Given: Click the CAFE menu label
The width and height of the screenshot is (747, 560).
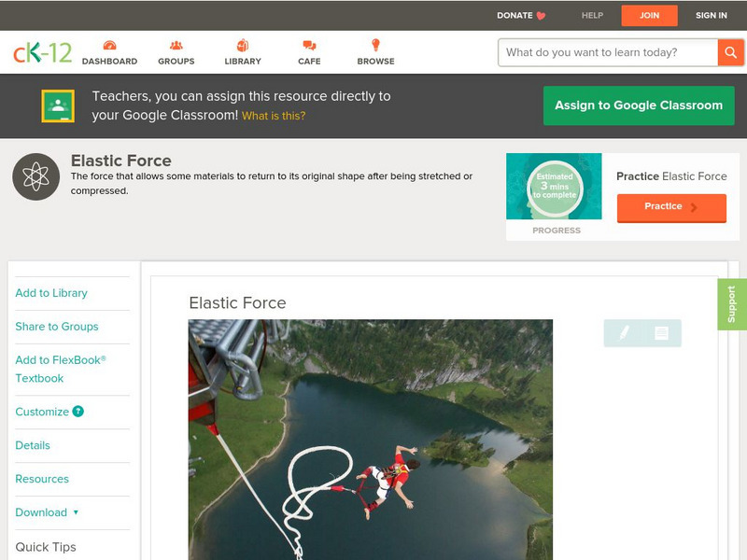Looking at the screenshot, I should (x=309, y=62).
